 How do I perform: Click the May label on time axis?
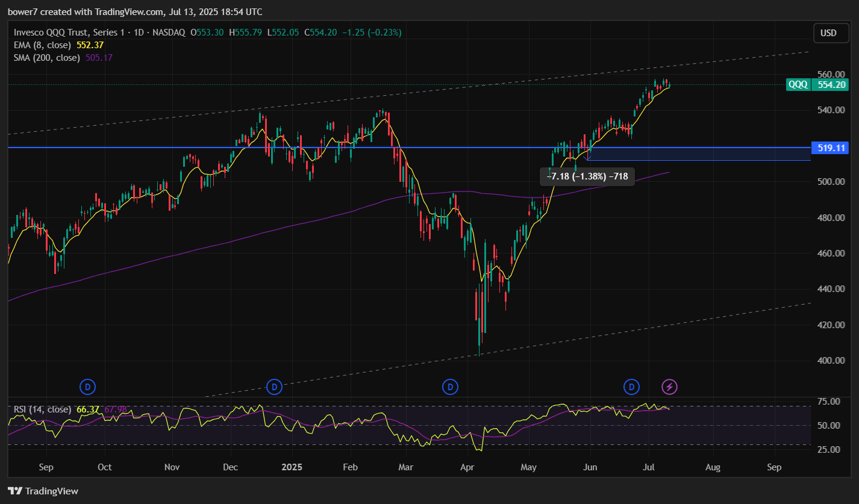point(529,467)
